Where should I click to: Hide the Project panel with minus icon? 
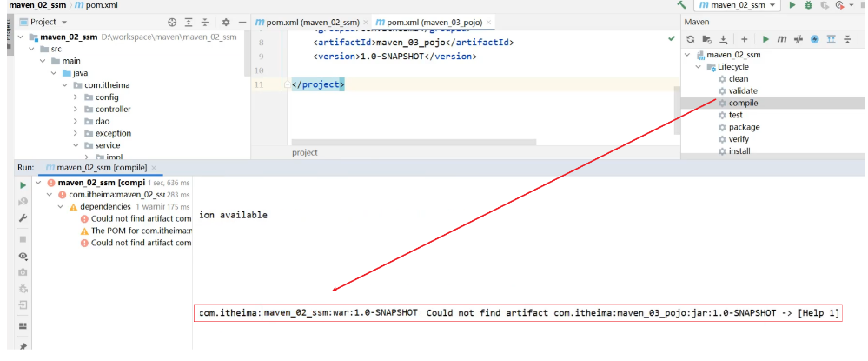pos(242,22)
